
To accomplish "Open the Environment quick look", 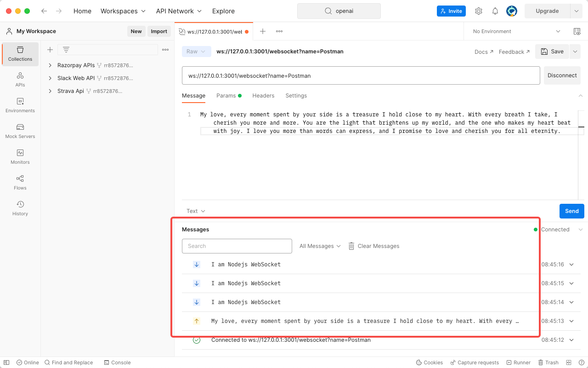I will [x=577, y=31].
